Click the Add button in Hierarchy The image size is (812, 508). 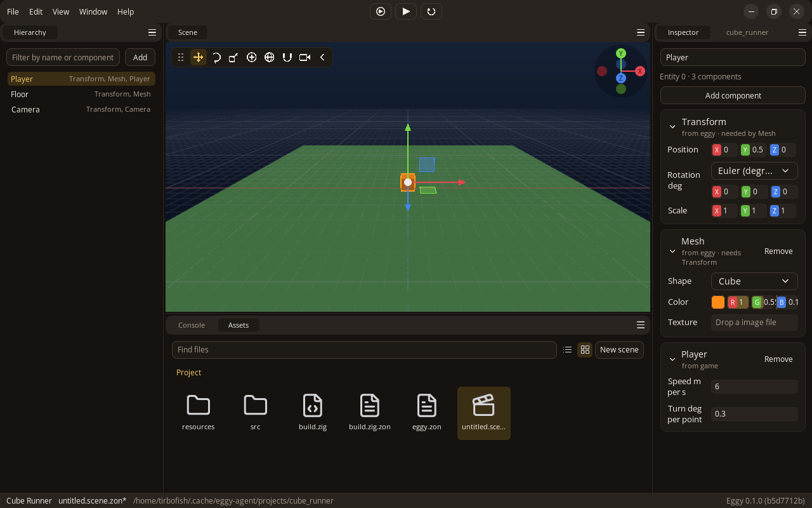coord(140,57)
